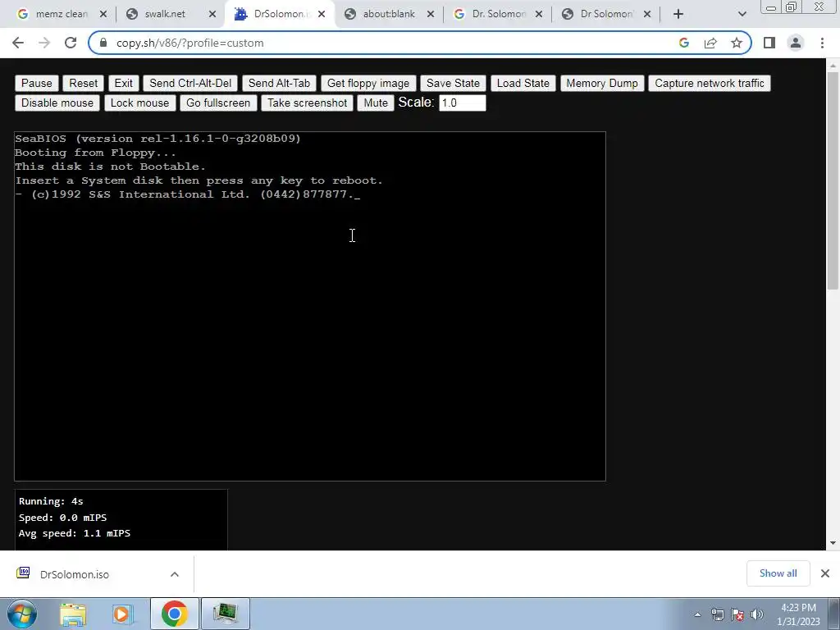The height and width of the screenshot is (630, 840).
Task: Expand the DrSolomon.iso download options chevron
Action: (175, 574)
